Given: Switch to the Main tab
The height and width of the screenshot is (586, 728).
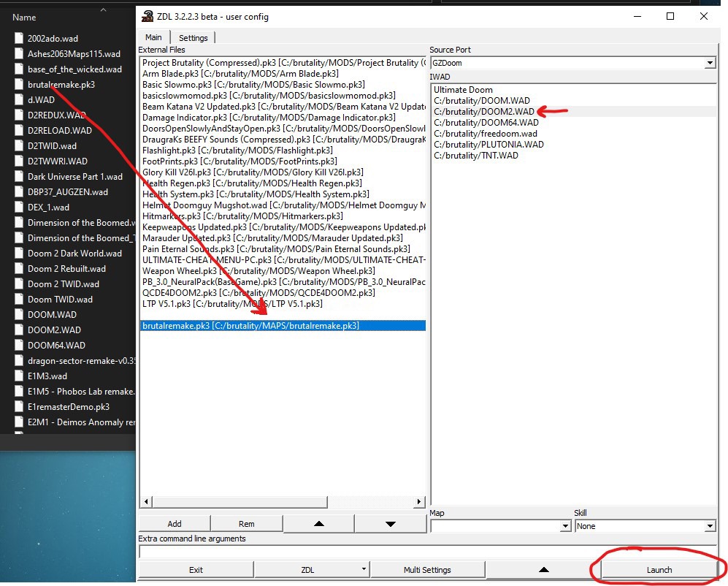Looking at the screenshot, I should (153, 37).
